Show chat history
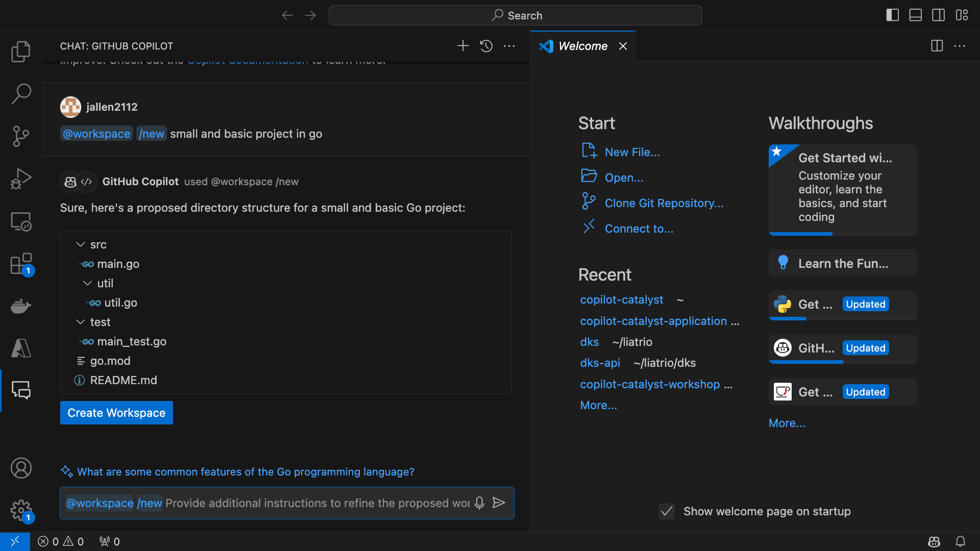This screenshot has height=551, width=980. point(486,46)
